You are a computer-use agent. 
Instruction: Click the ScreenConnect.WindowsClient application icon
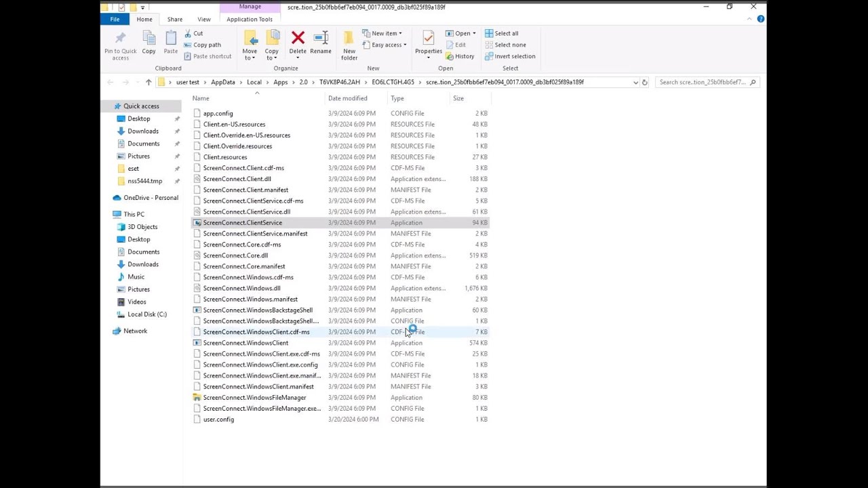(x=197, y=343)
